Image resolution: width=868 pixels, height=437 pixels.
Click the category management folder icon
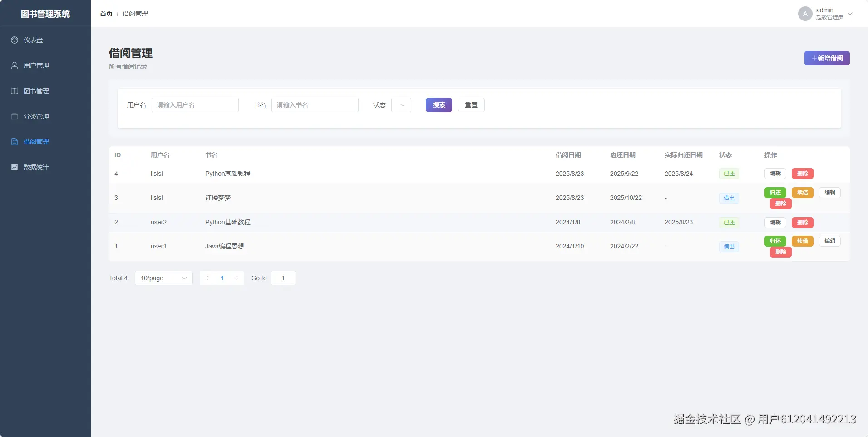(15, 116)
